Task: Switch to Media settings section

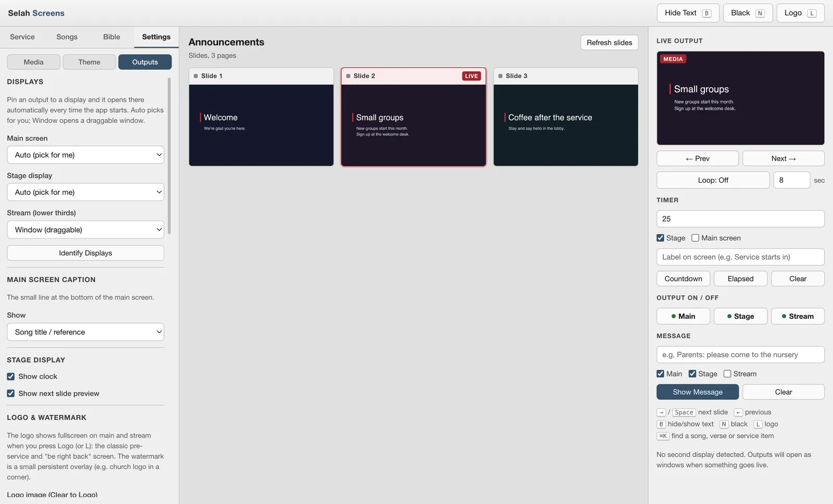Action: pos(34,62)
